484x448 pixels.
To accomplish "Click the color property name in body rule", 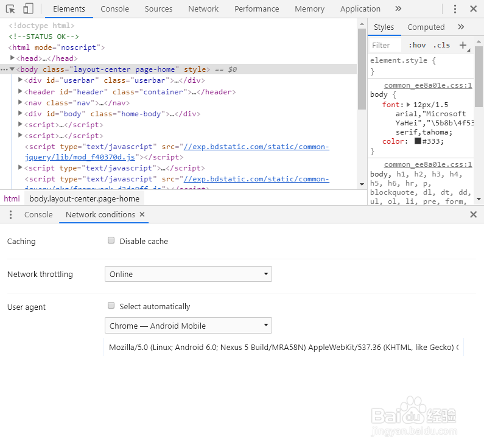I will point(393,141).
